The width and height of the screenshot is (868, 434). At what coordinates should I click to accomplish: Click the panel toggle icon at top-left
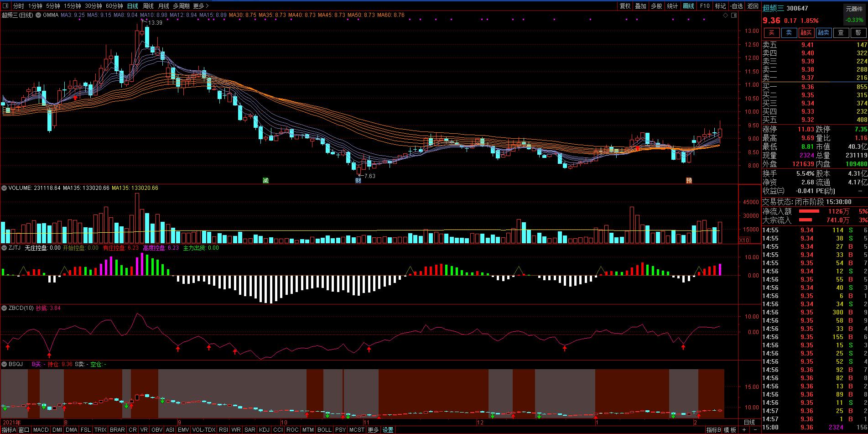click(5, 6)
